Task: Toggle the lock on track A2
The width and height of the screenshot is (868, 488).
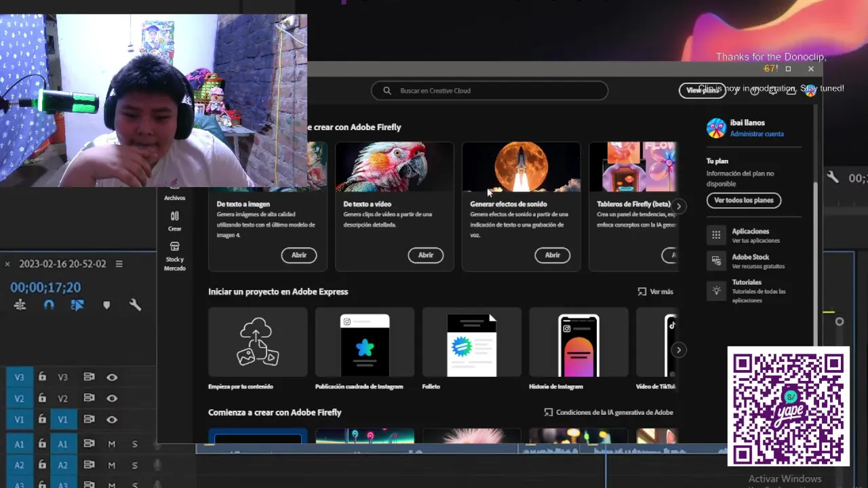Action: (x=42, y=464)
